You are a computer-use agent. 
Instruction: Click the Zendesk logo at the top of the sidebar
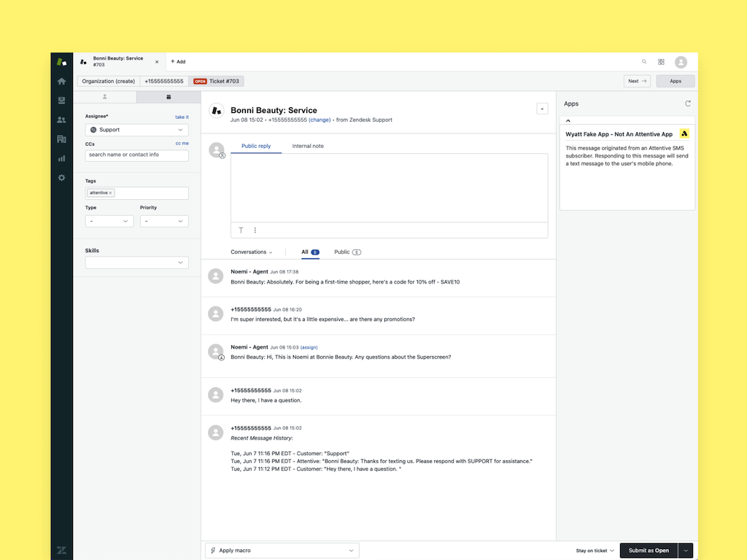[61, 62]
